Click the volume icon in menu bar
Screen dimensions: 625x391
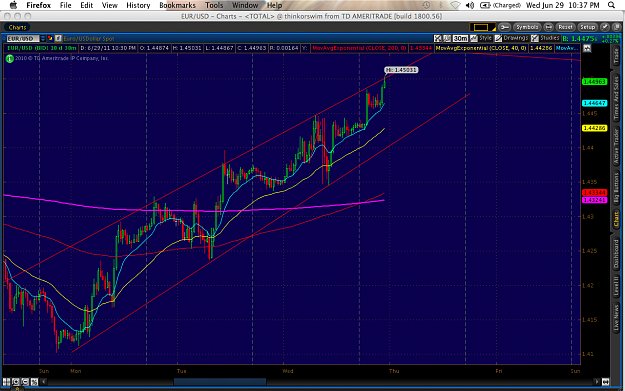click(x=470, y=5)
